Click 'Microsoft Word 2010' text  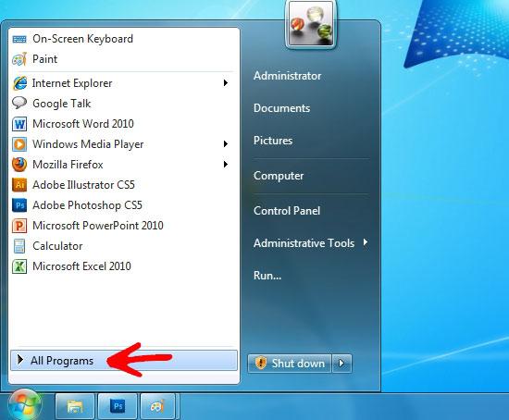[x=83, y=124]
